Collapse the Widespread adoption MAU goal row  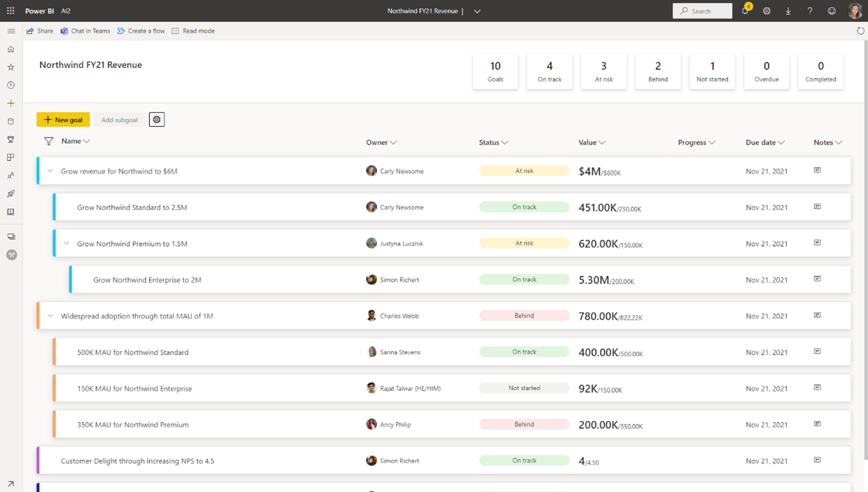click(50, 315)
